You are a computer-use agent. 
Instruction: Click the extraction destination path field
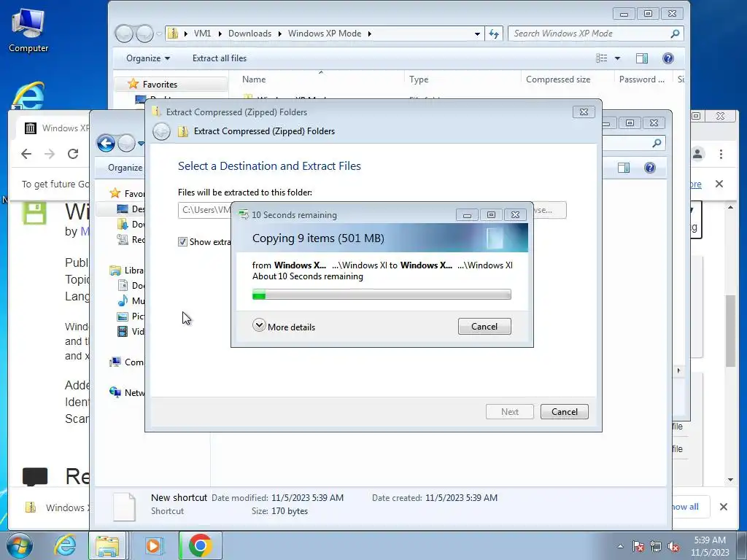click(204, 210)
